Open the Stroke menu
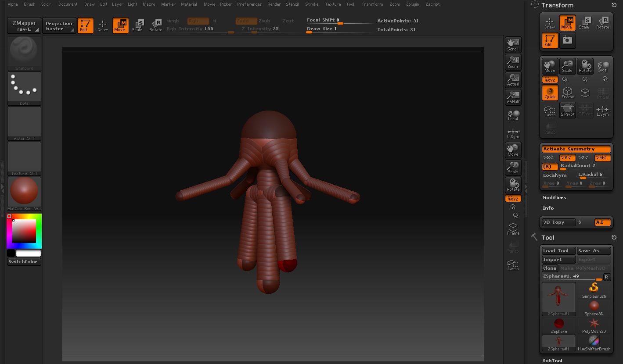Screen dimensions: 623x364 [312, 4]
